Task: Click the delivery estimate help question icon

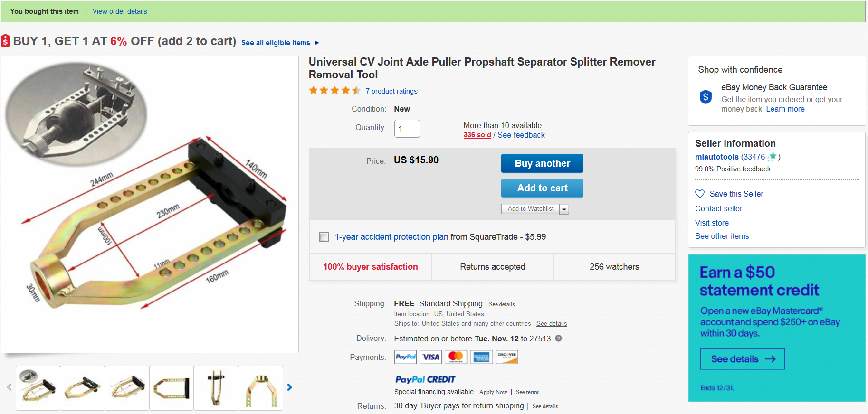Action: (559, 339)
